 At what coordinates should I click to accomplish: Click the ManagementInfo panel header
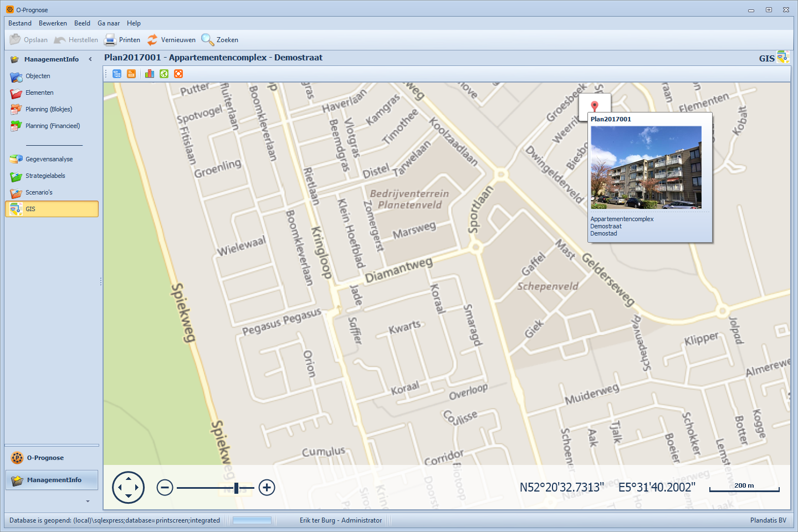point(51,59)
